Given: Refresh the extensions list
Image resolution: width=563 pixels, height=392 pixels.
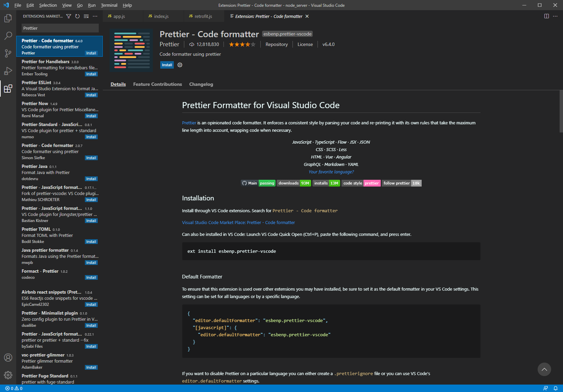Looking at the screenshot, I should [x=77, y=16].
